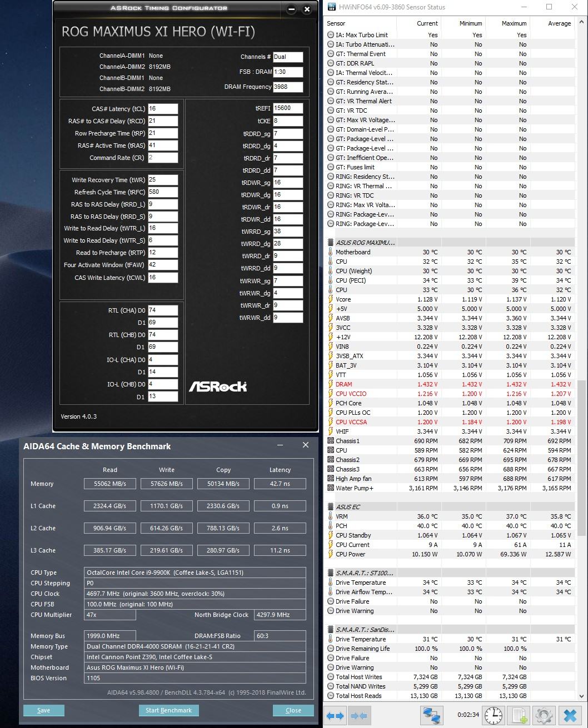Screen dimensions: 588x728
Task: Click the lightning icon beside +5V
Action: 331,309
